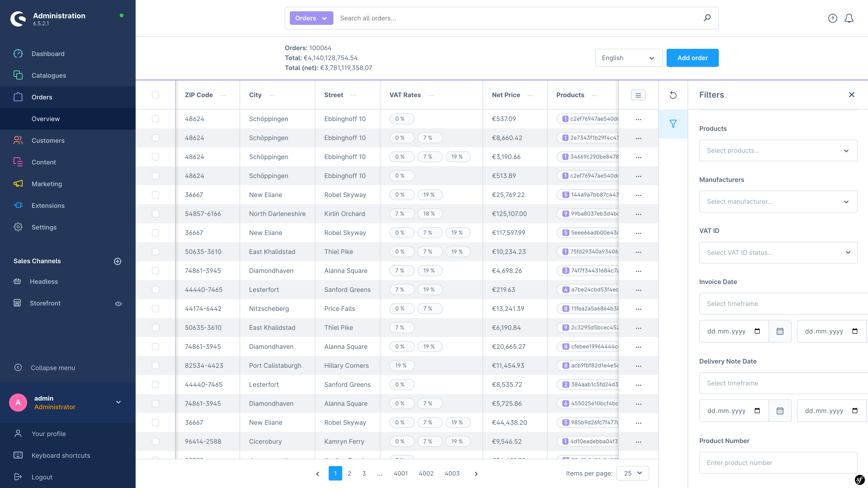Click the admin avatar circle
The width and height of the screenshot is (868, 488).
point(18,402)
